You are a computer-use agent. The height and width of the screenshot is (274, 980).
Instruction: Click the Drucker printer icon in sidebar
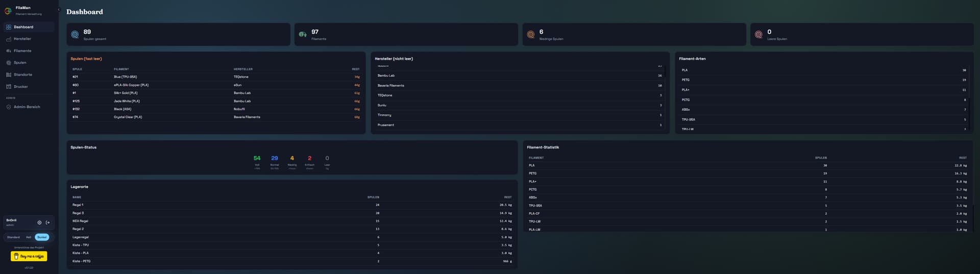click(9, 87)
